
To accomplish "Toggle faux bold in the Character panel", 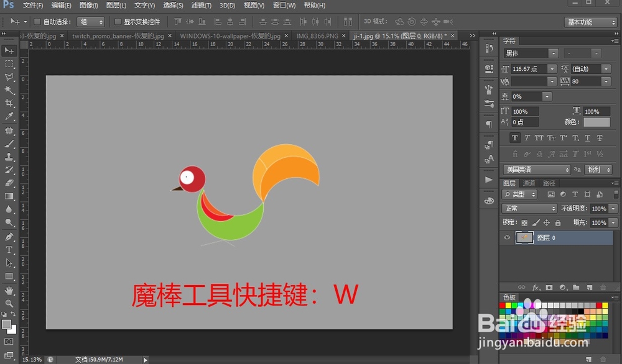I will tap(515, 138).
